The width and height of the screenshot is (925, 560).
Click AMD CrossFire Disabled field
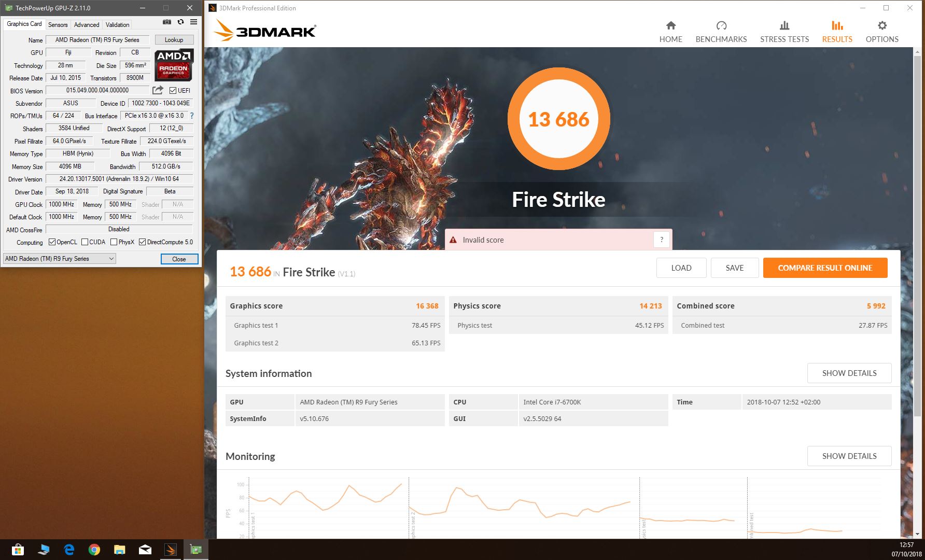click(119, 229)
